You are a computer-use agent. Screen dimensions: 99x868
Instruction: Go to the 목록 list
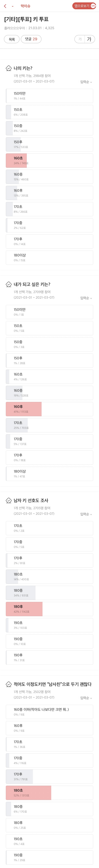(x=12, y=39)
